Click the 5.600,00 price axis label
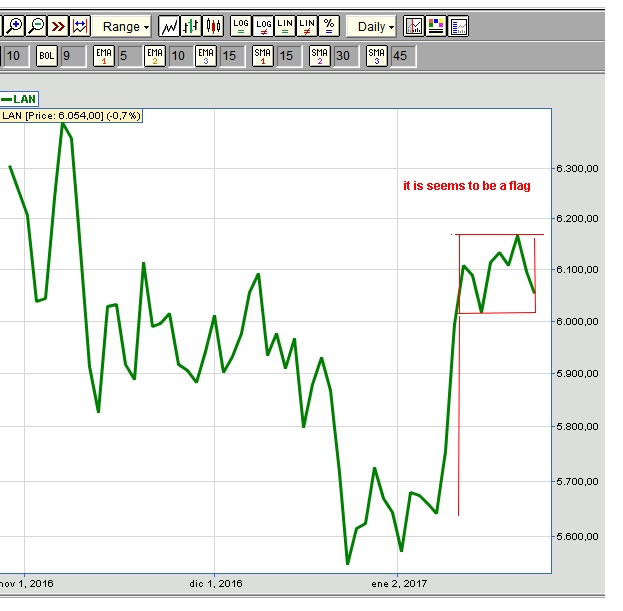Image resolution: width=623 pixels, height=611 pixels. pyautogui.click(x=577, y=537)
